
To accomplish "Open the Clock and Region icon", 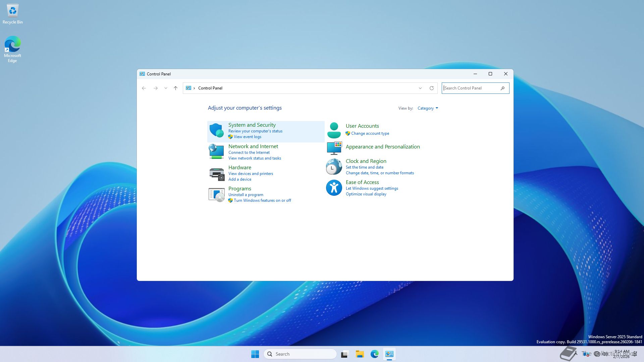I will 334,167.
